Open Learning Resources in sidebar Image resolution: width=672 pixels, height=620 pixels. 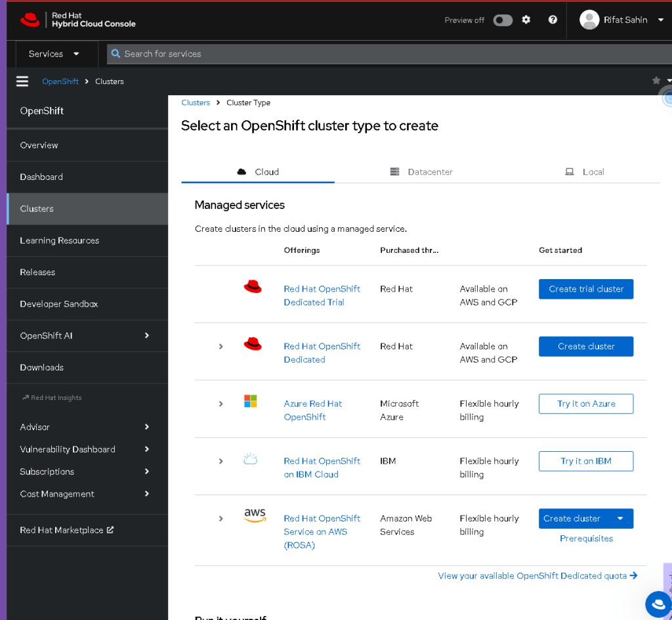click(x=87, y=240)
